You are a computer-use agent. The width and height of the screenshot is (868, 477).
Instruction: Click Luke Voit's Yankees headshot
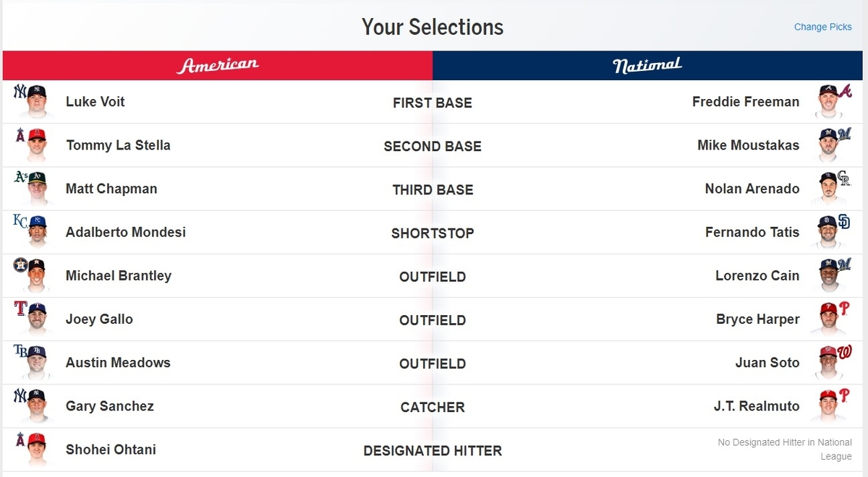pyautogui.click(x=31, y=101)
